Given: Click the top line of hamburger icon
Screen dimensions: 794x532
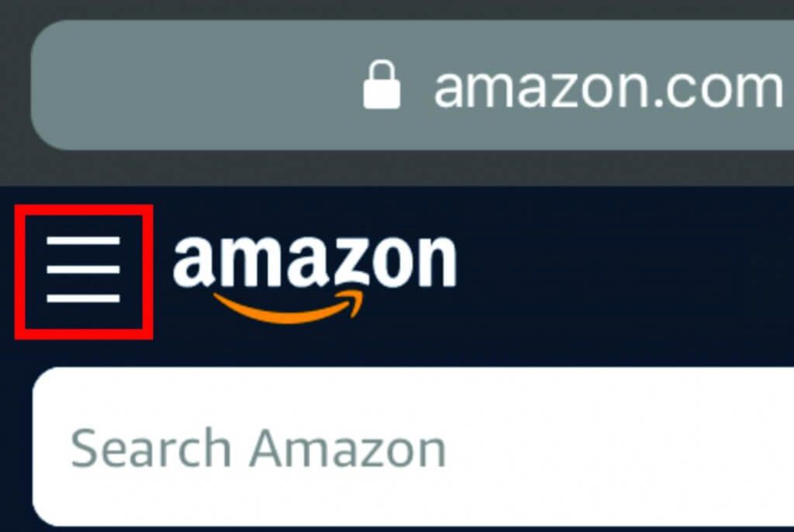Looking at the screenshot, I should point(84,240).
